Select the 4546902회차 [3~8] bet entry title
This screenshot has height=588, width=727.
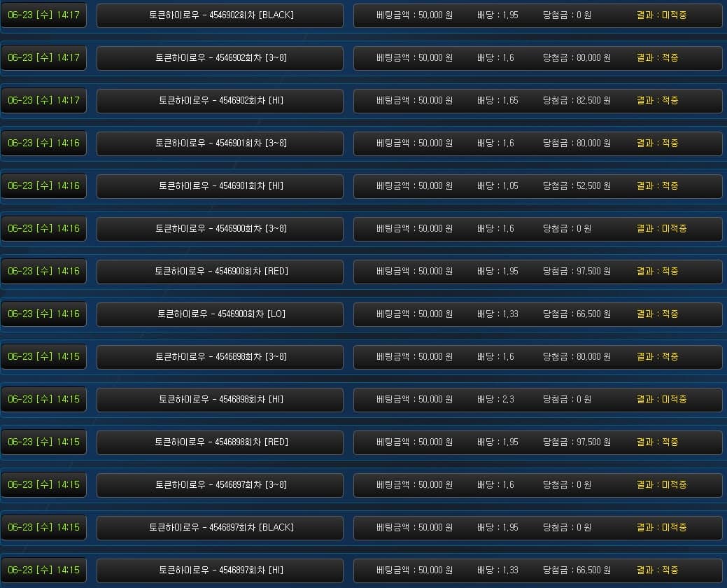[x=220, y=58]
